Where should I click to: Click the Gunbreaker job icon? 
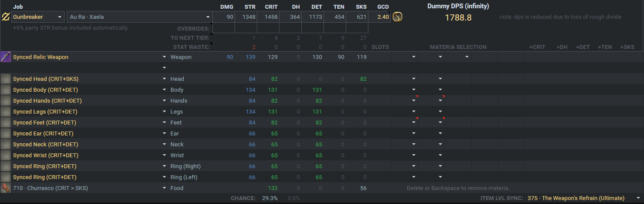6,17
